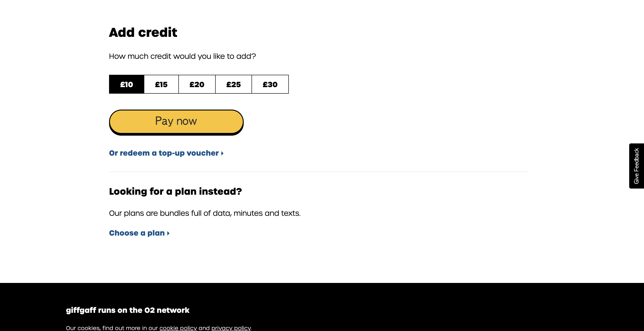Choose the £30 credit option
Viewport: 644px width, 331px height.
(x=270, y=84)
